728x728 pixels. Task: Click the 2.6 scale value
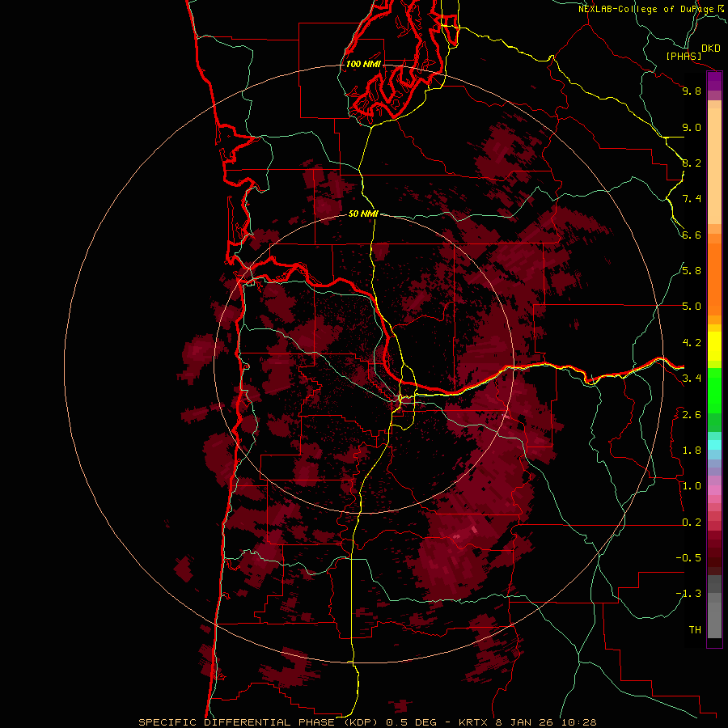692,415
